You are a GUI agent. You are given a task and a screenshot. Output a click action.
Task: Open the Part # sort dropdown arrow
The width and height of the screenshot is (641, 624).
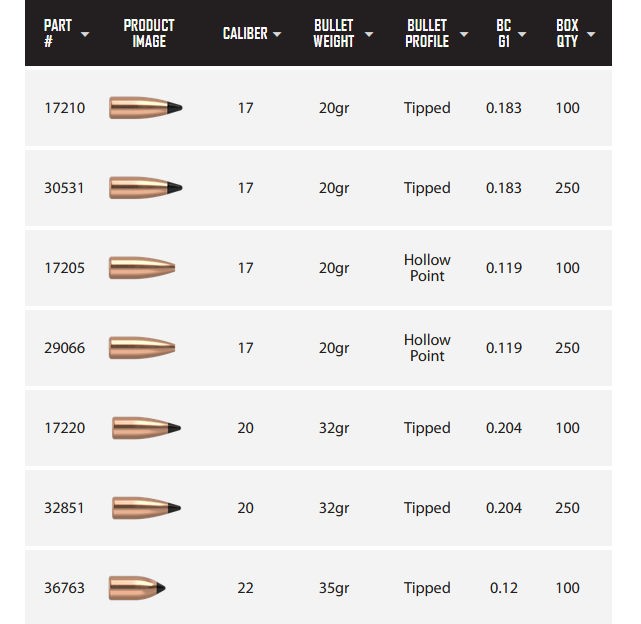[x=84, y=34]
